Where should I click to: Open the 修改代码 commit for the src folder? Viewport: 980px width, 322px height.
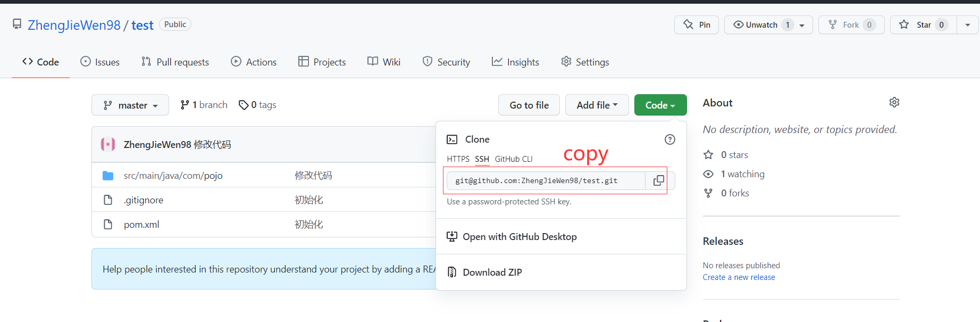coord(314,176)
